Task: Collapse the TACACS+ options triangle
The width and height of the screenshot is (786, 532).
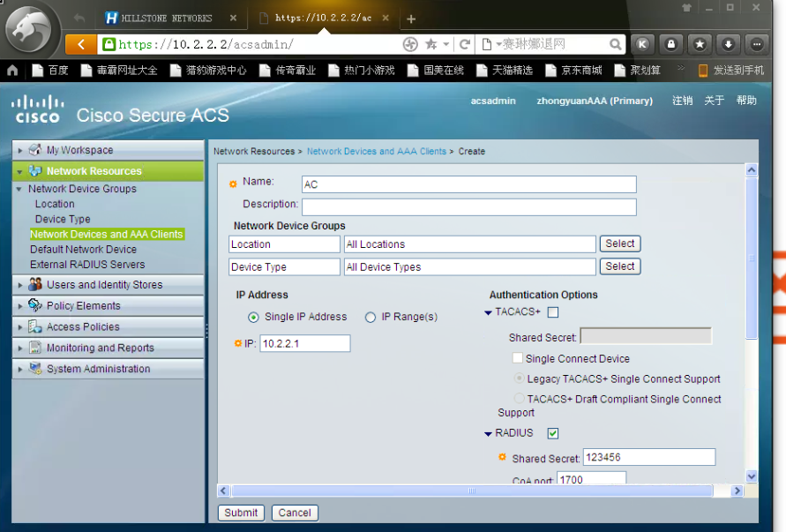Action: pos(488,312)
